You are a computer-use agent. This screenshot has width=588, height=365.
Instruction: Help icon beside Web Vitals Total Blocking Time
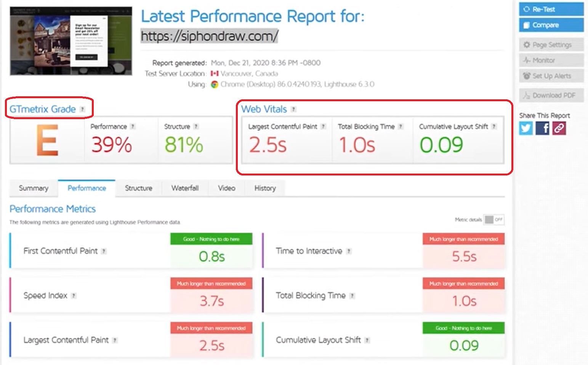coord(401,126)
